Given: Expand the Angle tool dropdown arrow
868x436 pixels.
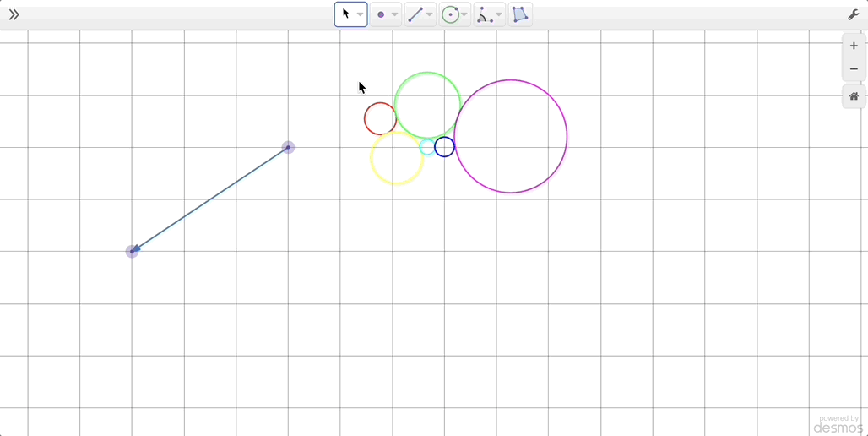Looking at the screenshot, I should pyautogui.click(x=499, y=14).
